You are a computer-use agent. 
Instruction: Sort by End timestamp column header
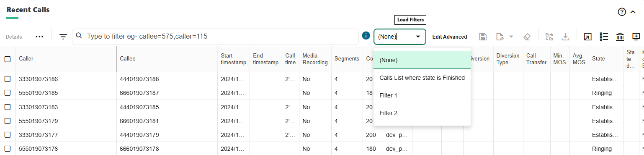pyautogui.click(x=265, y=59)
